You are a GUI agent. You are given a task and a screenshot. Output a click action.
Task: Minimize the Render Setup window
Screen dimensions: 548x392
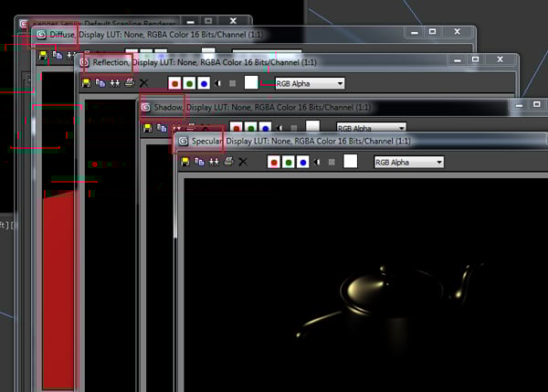pos(191,21)
